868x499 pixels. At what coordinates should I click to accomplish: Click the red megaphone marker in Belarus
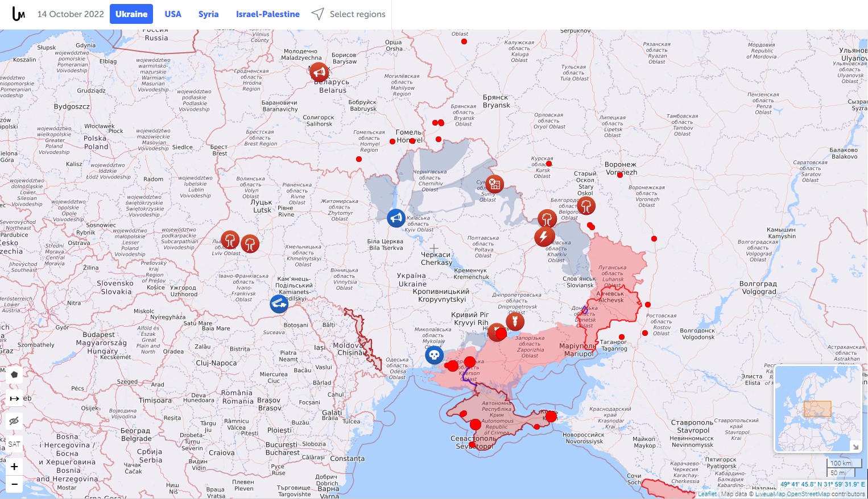[x=319, y=72]
